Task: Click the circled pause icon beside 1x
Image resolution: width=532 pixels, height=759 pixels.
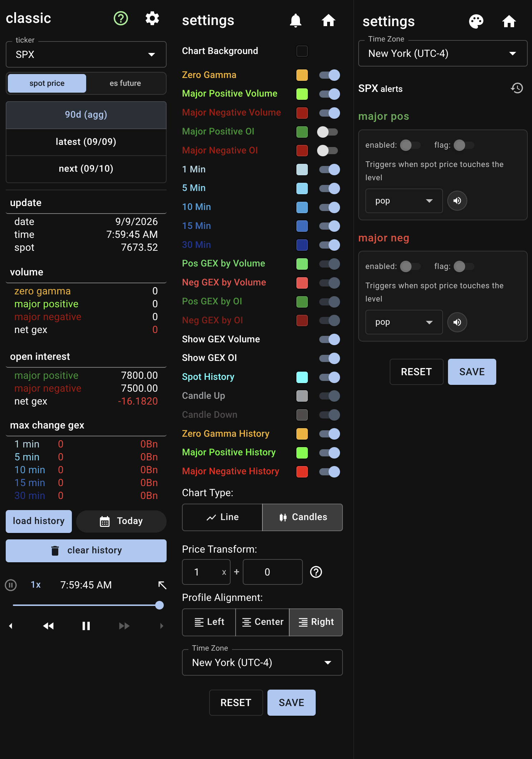Action: click(11, 585)
